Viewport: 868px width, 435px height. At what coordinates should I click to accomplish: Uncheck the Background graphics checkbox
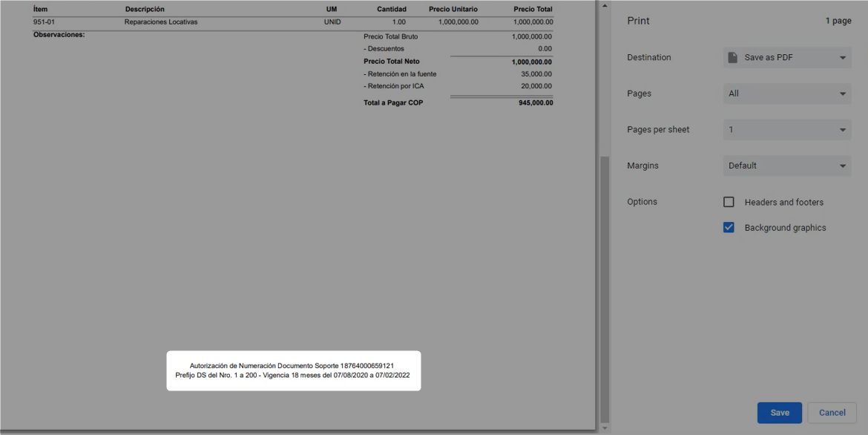(729, 228)
